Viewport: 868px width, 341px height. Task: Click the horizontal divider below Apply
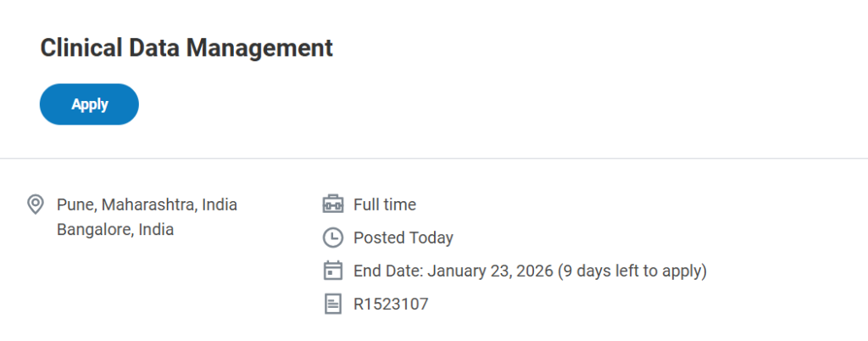pyautogui.click(x=434, y=159)
